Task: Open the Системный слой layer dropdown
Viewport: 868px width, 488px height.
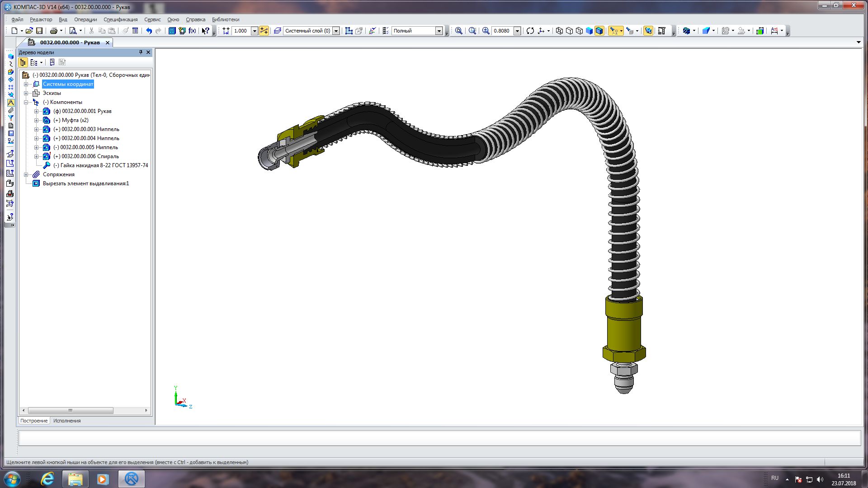Action: 336,31
